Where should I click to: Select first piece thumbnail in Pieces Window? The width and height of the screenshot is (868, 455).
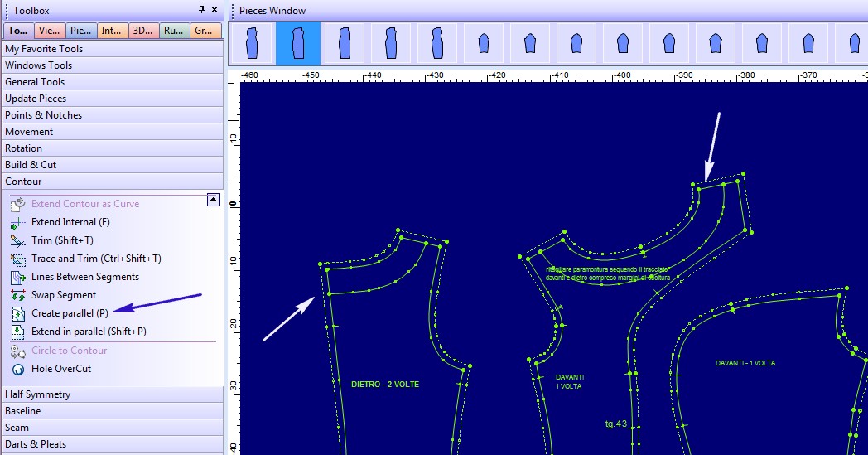[252, 43]
